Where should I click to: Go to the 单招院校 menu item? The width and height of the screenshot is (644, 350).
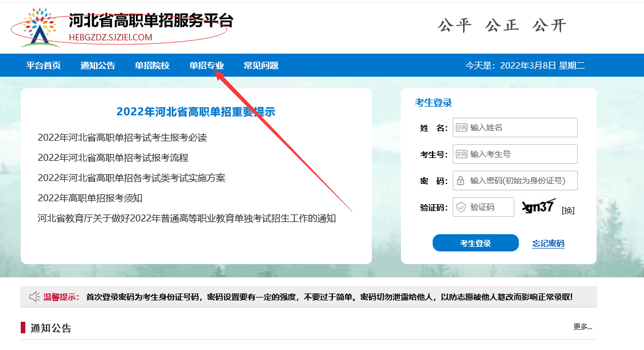(153, 65)
